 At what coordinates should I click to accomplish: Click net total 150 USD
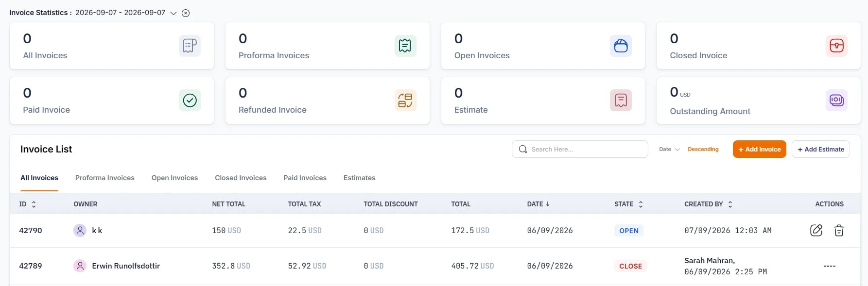(226, 230)
